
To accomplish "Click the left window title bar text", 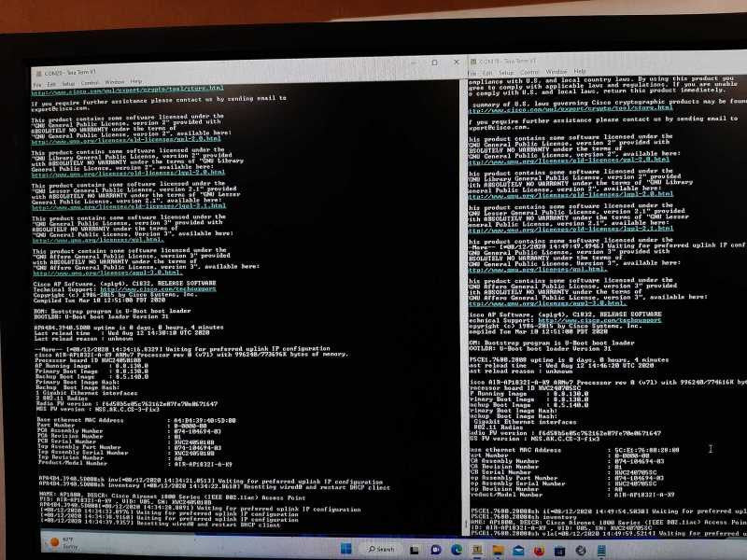I will (70, 73).
